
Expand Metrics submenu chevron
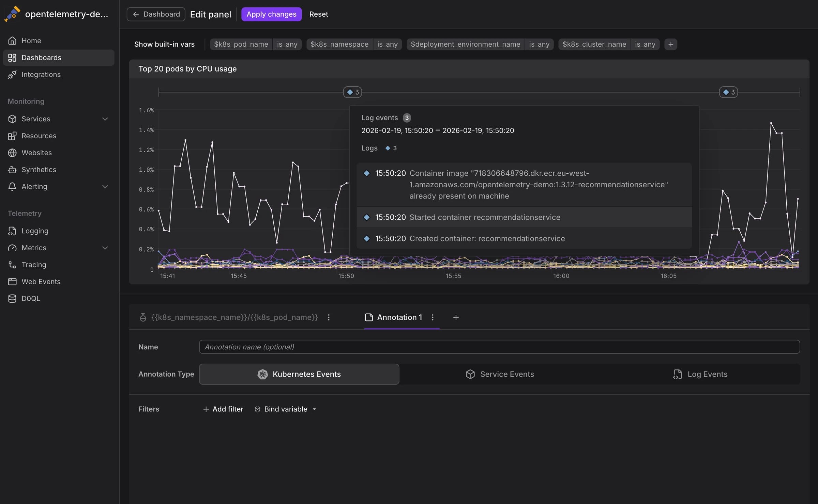[x=105, y=248]
